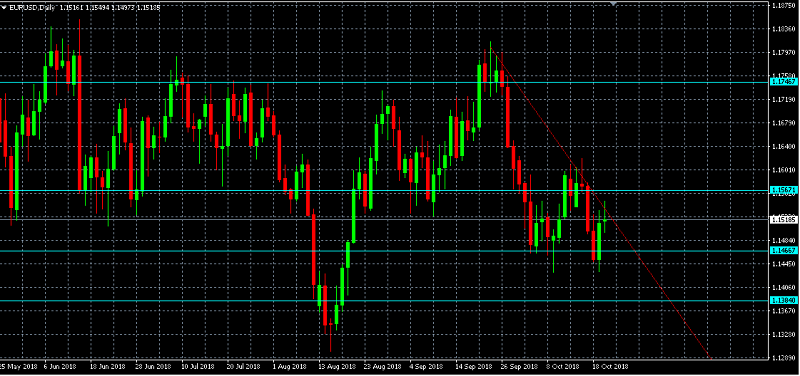800x376 pixels.
Task: Click the 1.14060 price scale label
Action: (784, 288)
